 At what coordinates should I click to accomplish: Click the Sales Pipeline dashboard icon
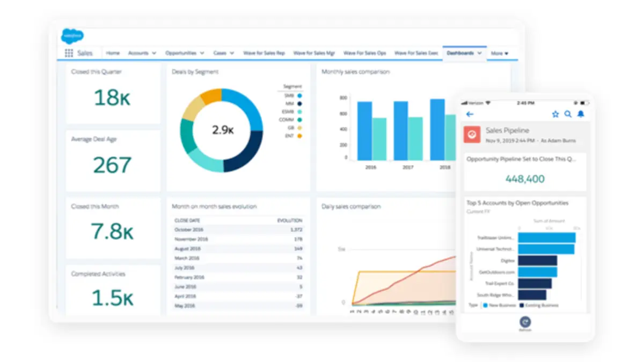(473, 133)
